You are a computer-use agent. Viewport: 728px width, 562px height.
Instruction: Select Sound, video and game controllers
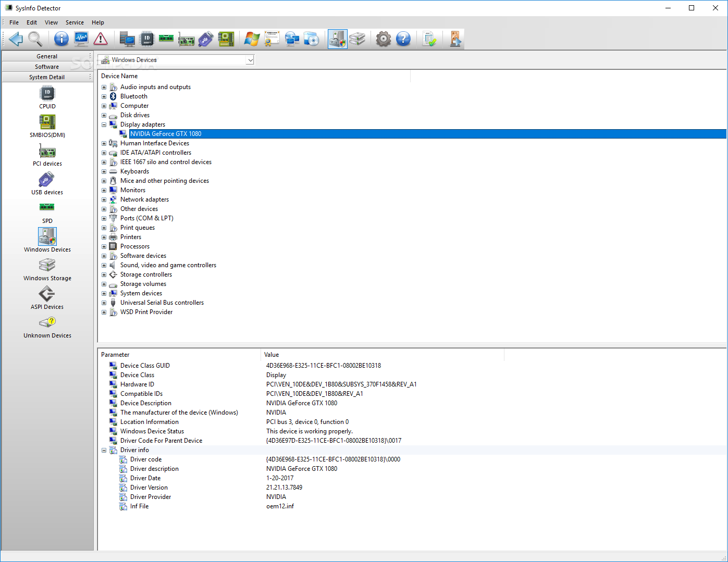click(168, 265)
